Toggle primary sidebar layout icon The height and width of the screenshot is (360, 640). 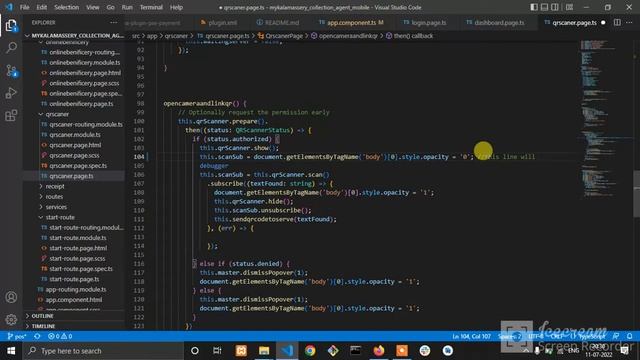534,7
